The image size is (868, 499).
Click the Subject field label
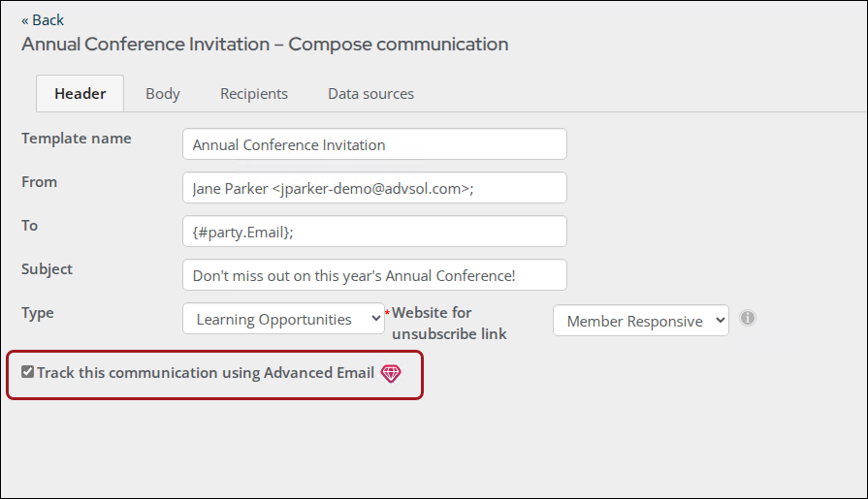pos(48,269)
